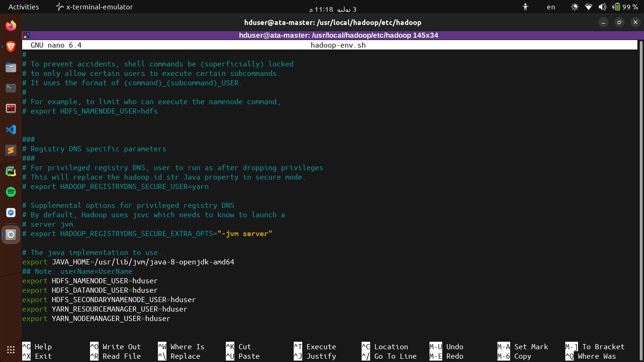Viewport: 644px width, 362px height.
Task: Toggle night light from the top bar
Action: [575, 7]
